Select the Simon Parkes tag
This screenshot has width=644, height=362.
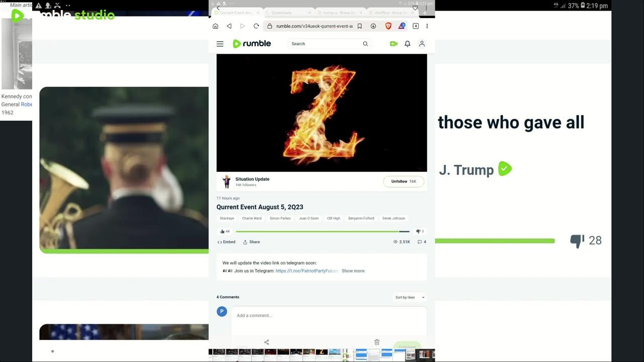tap(280, 218)
